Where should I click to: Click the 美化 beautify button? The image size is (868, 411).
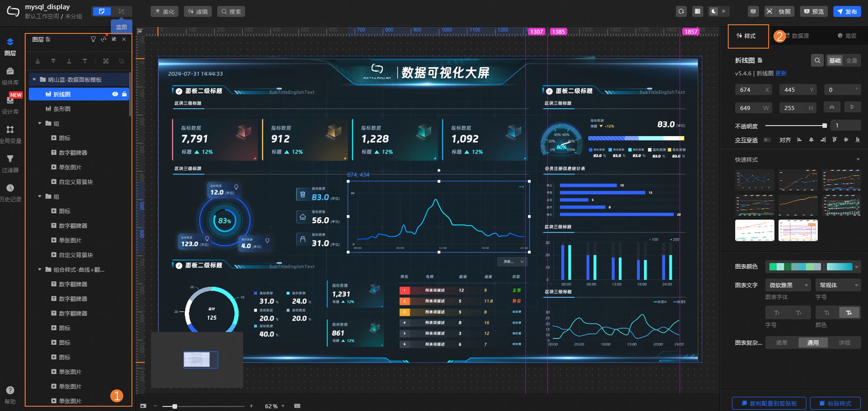tap(164, 12)
